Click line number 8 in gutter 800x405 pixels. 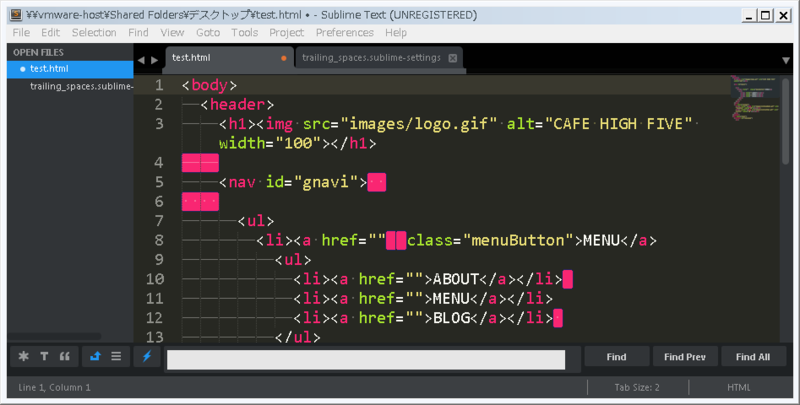click(159, 240)
